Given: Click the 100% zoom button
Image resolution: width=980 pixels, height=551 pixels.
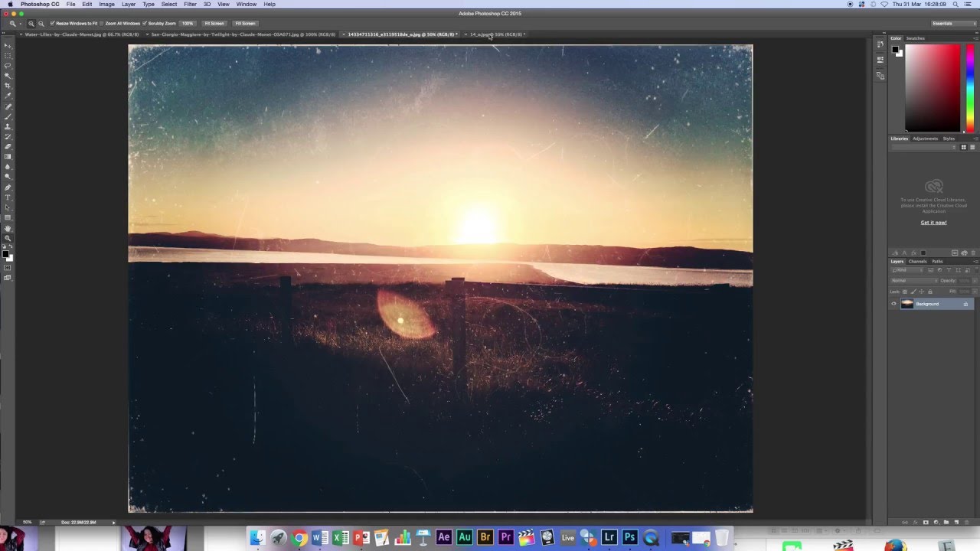Looking at the screenshot, I should (188, 24).
